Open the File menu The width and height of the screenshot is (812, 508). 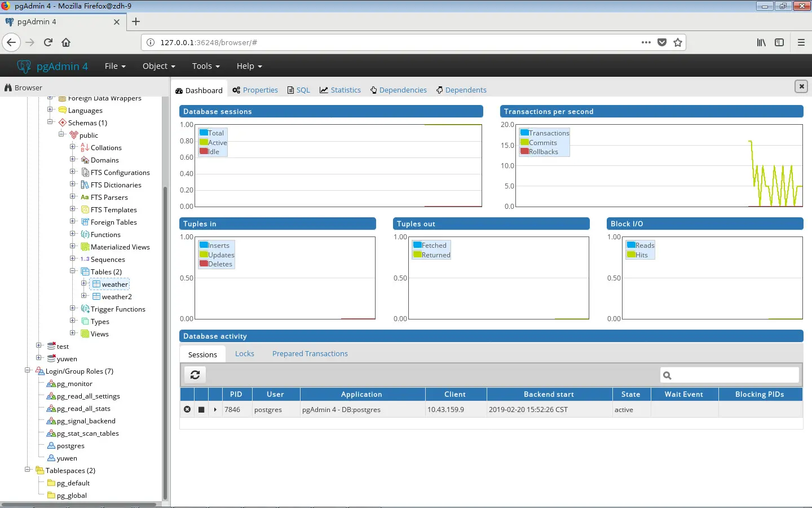[115, 66]
